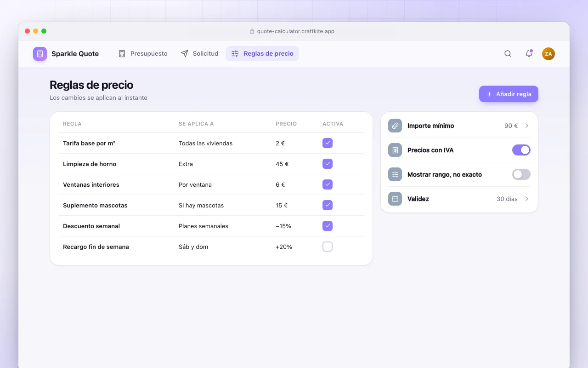
Task: Uncheck Limpieza de horno active checkbox
Action: (328, 164)
